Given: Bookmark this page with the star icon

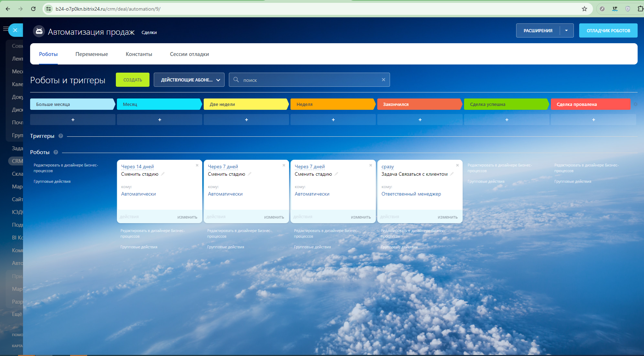Looking at the screenshot, I should pos(584,9).
